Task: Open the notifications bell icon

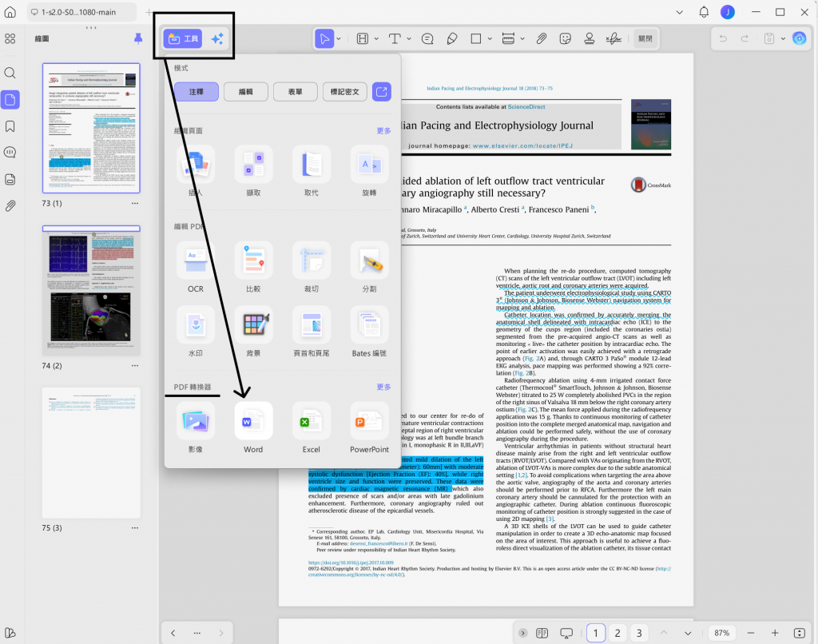Action: [704, 12]
